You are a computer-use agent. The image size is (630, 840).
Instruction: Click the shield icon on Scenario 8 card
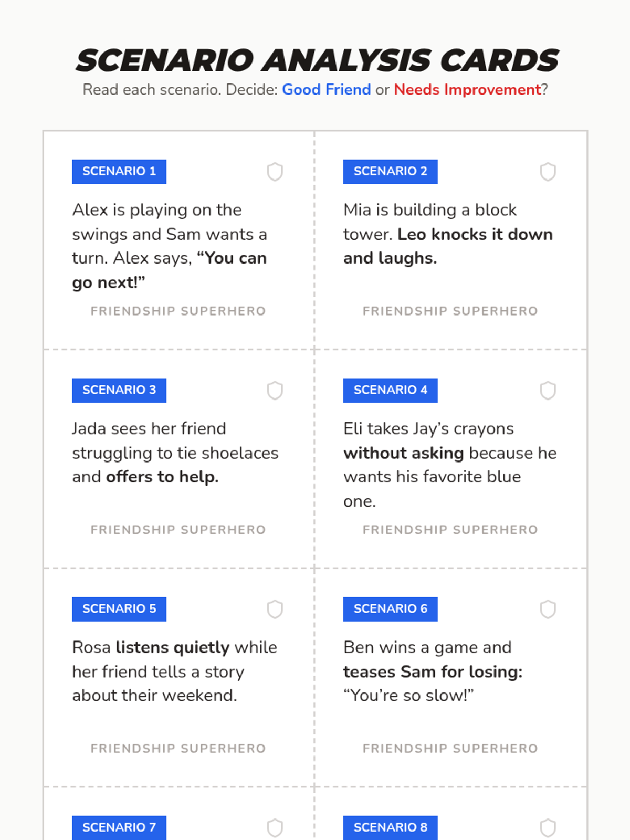point(548,828)
